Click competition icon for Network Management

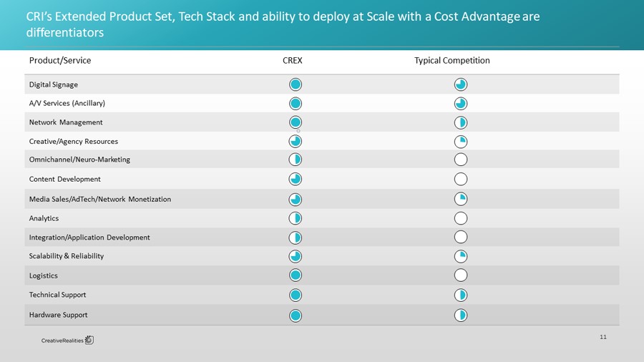[461, 122]
